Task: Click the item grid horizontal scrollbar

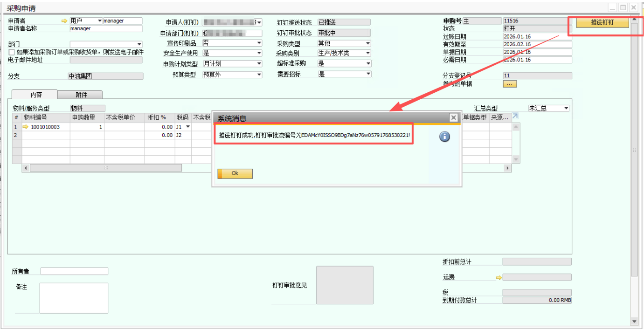Action: point(106,168)
